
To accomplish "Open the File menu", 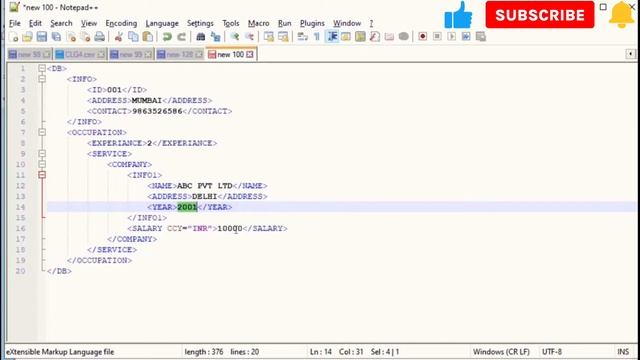I will click(x=15, y=23).
